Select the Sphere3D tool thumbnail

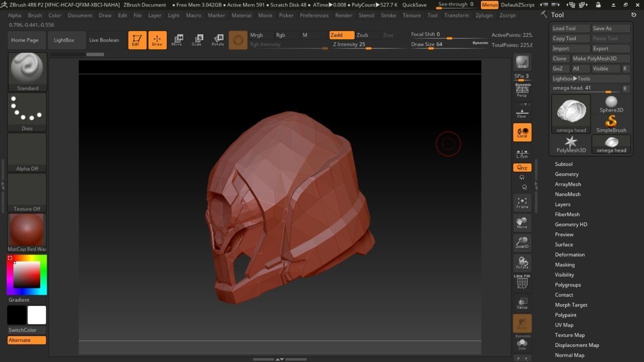click(611, 104)
